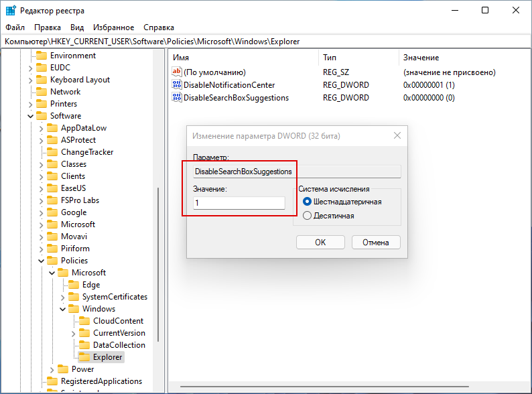Click the DisableNotificationCenter DWORD icon
Viewport: 532px width, 394px height.
[177, 84]
